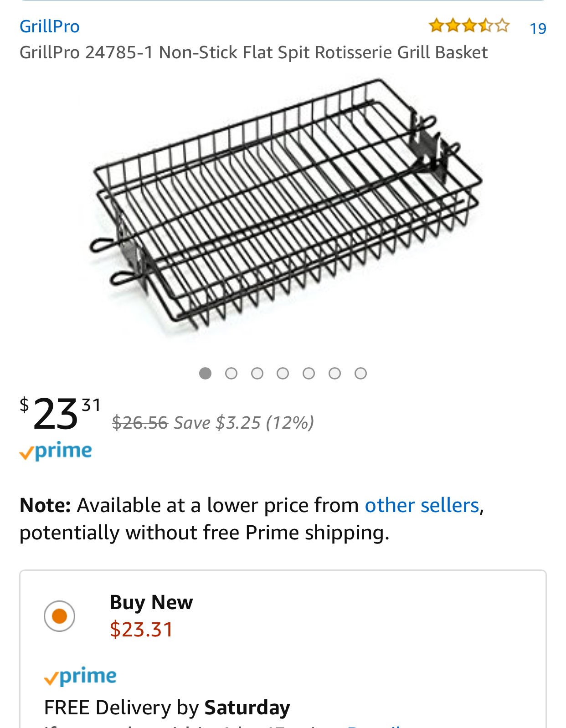Click the product title text
The image size is (566, 728).
pos(253,52)
